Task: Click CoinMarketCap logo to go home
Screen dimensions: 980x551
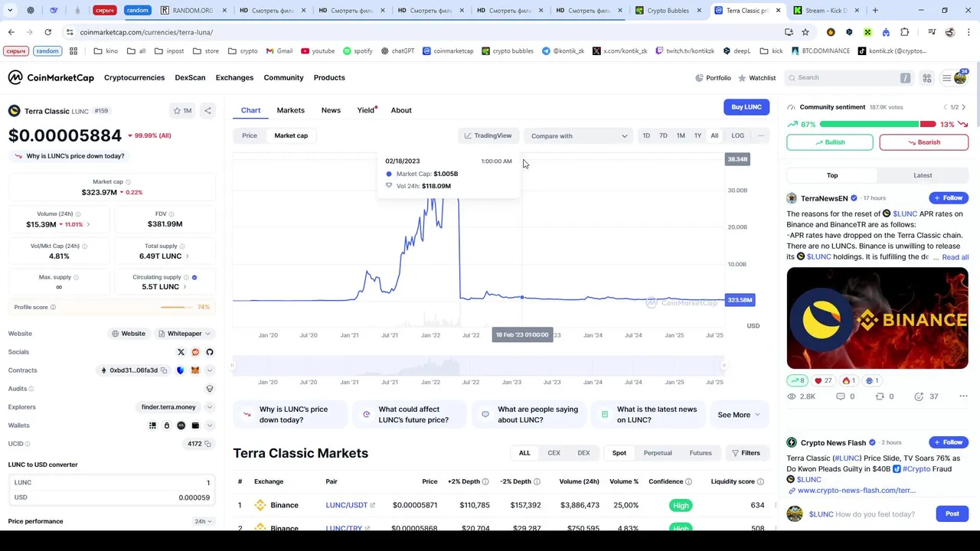Action: point(51,77)
